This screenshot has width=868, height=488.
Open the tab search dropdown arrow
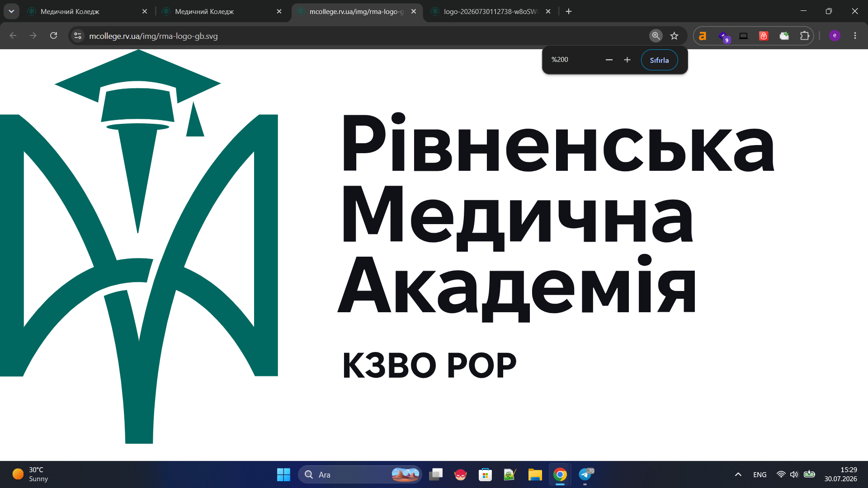coord(11,11)
